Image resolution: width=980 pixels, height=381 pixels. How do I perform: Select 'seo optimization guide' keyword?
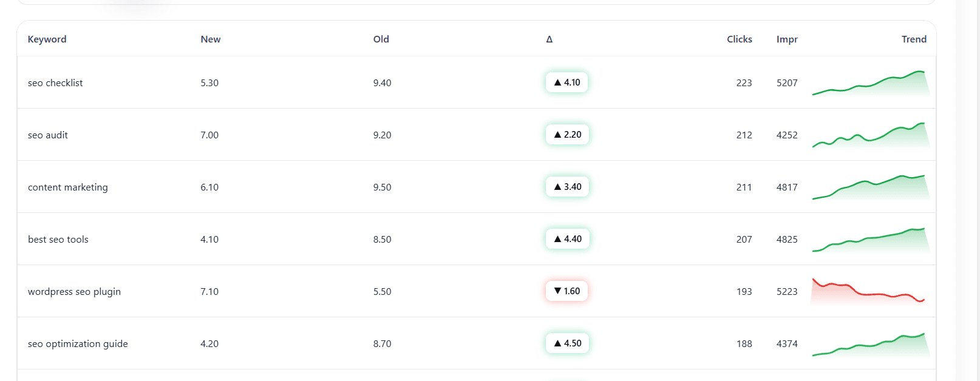click(x=78, y=344)
